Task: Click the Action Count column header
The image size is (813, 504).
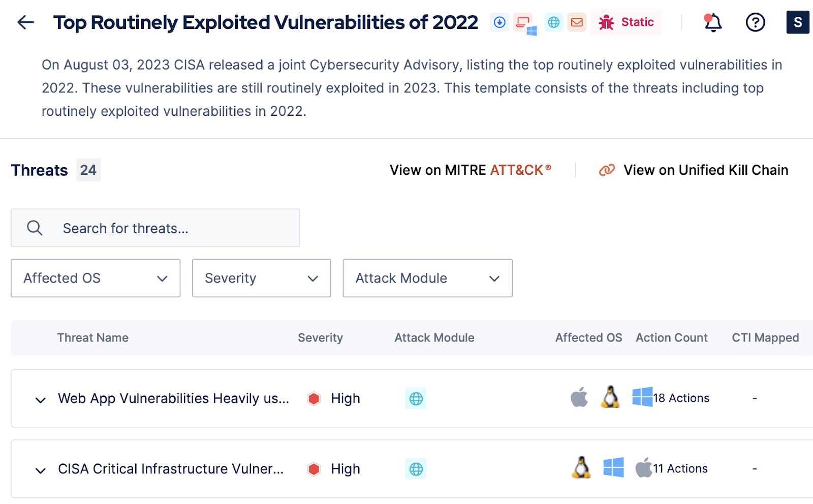Action: pos(671,338)
